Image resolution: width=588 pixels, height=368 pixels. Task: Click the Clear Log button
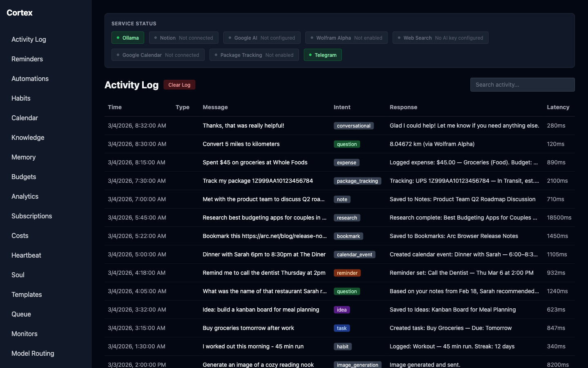click(x=179, y=85)
